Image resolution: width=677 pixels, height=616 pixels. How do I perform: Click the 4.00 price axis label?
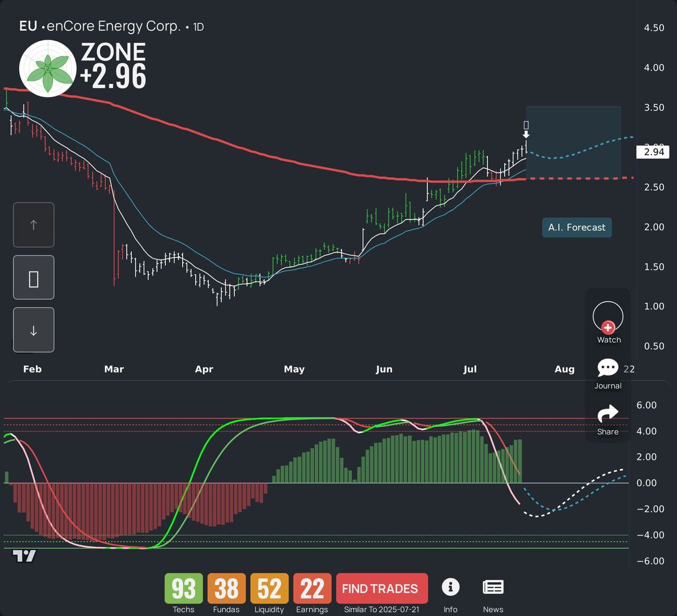click(654, 67)
